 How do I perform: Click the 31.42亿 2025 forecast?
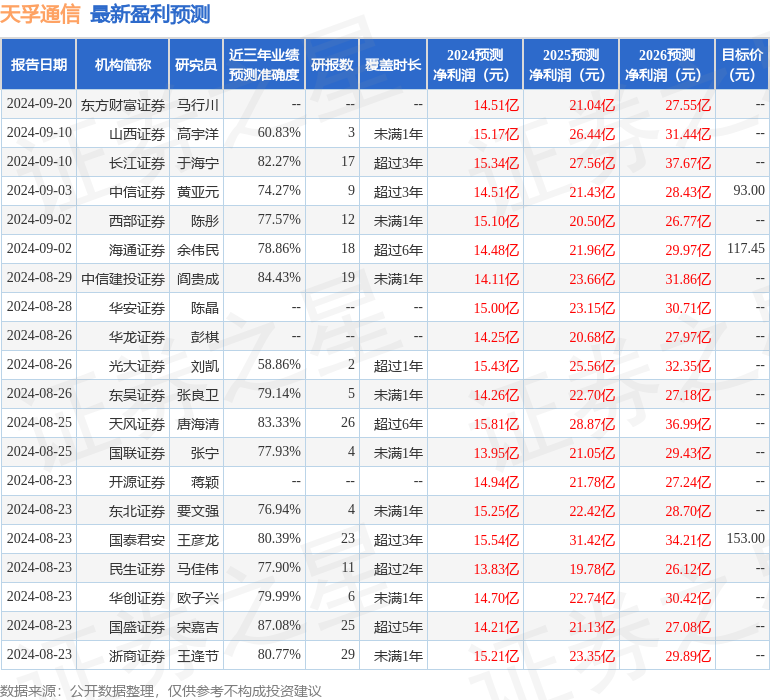coord(592,540)
